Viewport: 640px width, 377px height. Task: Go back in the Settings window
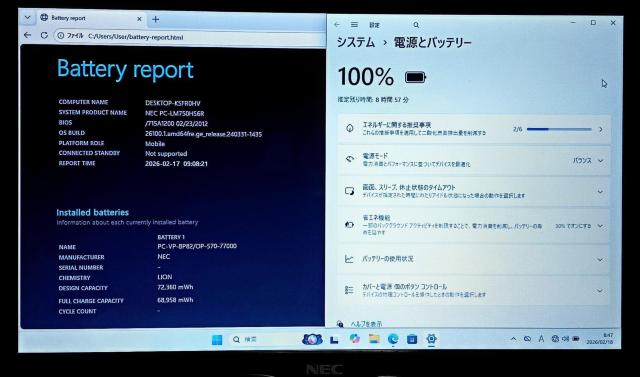coord(337,25)
